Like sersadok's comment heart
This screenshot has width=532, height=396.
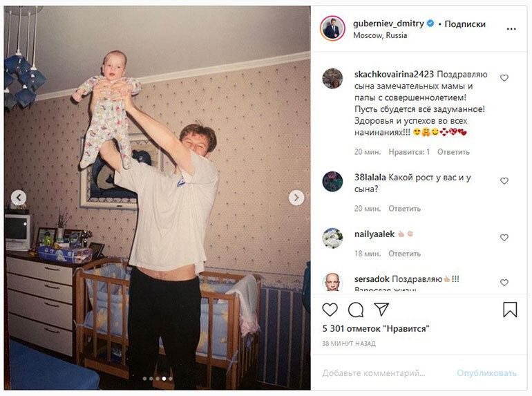(504, 283)
